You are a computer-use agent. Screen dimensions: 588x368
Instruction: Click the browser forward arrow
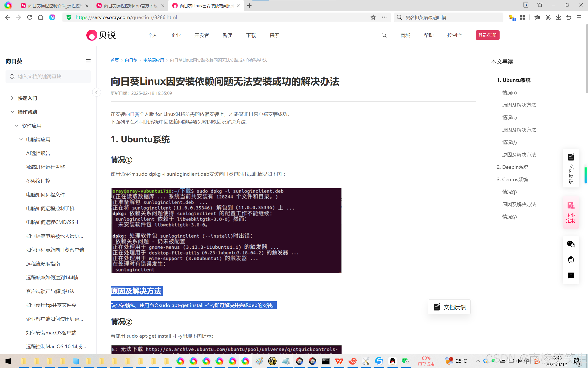click(x=18, y=17)
